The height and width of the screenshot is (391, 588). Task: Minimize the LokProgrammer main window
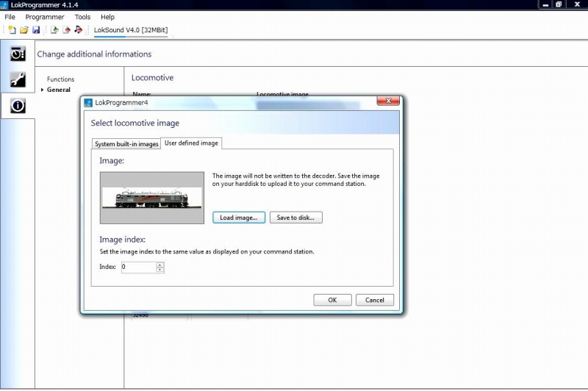(x=545, y=4)
